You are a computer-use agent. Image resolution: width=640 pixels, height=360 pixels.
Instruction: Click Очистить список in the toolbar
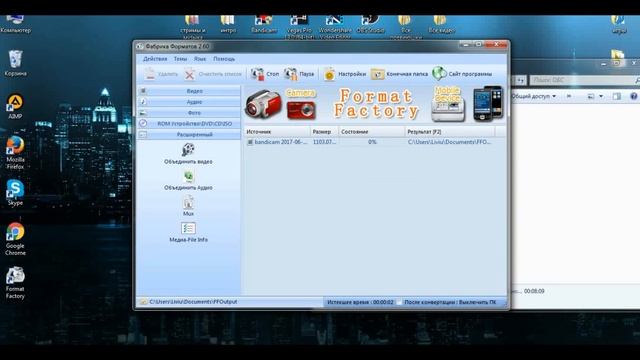tap(213, 74)
